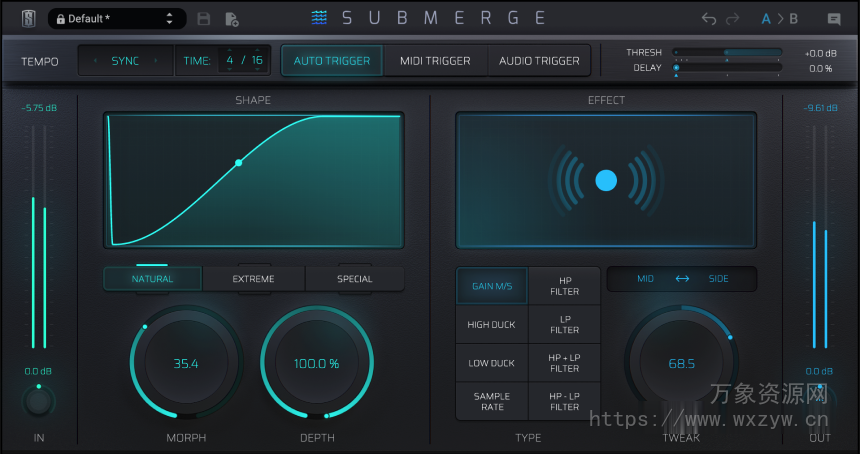Click the Submerge waves logo icon

319,18
